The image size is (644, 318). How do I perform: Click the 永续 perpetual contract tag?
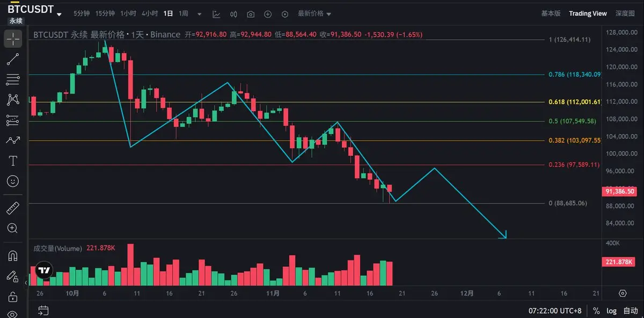(16, 20)
